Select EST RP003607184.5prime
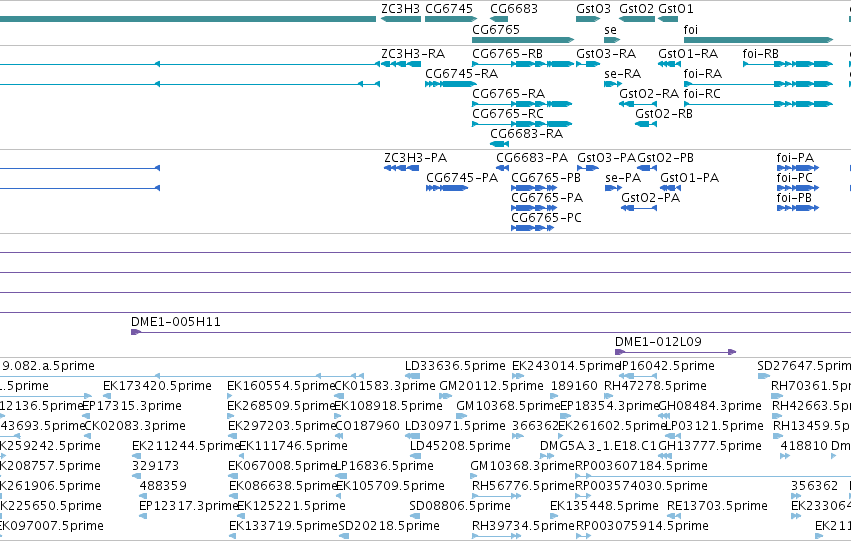Viewport: 851px width, 541px height. coord(642,466)
